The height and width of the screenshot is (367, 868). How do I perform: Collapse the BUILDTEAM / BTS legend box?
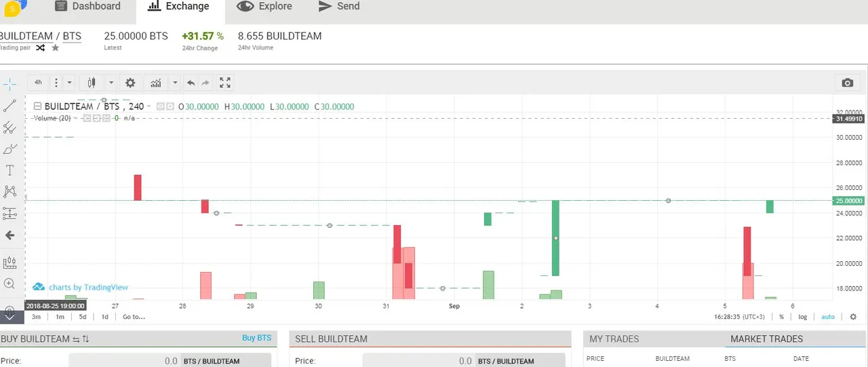pyautogui.click(x=37, y=107)
